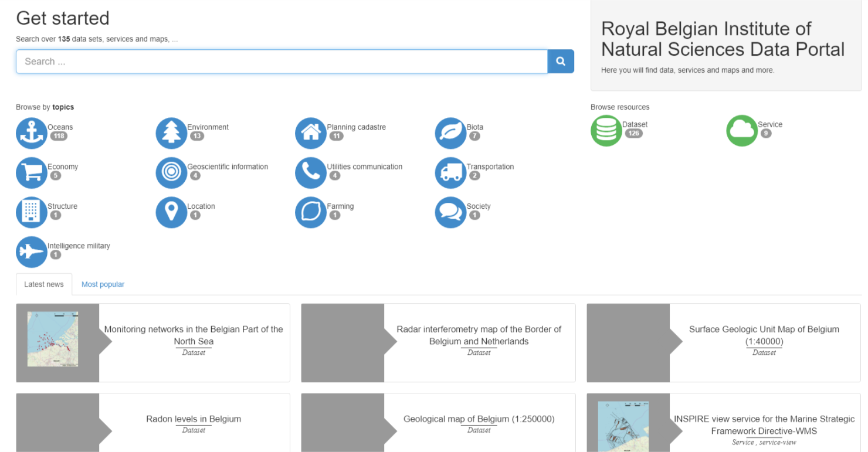Open the Intelligence military jet icon
868x452 pixels.
[31, 252]
